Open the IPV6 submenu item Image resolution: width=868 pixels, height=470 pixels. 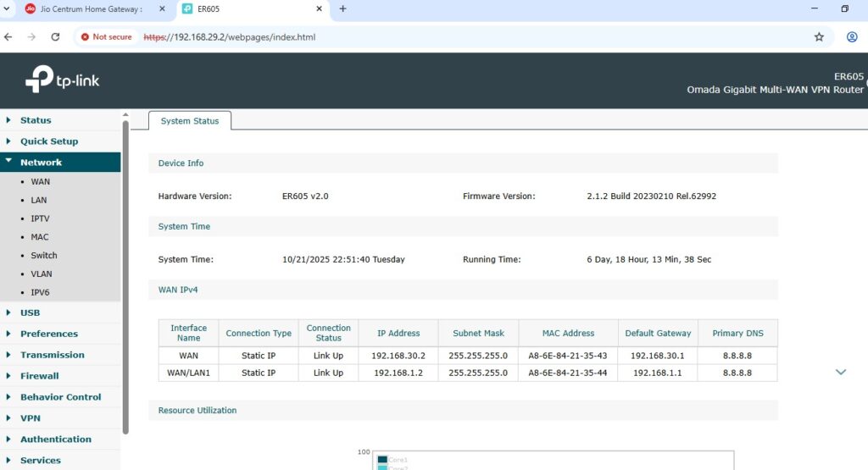pyautogui.click(x=40, y=292)
